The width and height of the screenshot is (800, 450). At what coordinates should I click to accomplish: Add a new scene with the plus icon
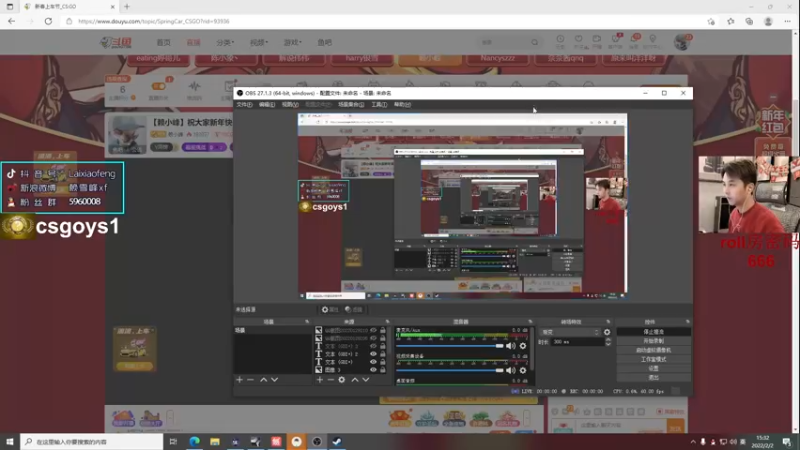239,380
